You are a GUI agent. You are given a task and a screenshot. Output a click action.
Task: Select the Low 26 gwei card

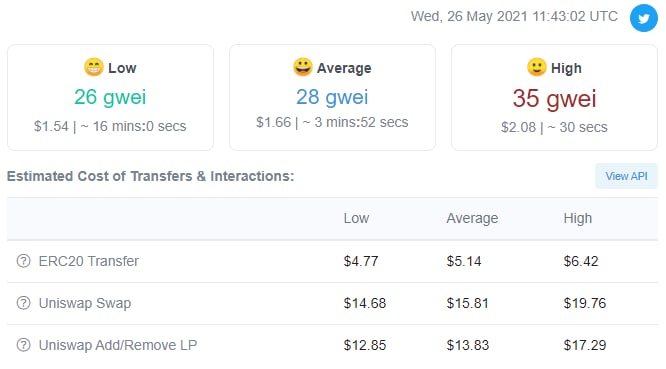coord(110,97)
